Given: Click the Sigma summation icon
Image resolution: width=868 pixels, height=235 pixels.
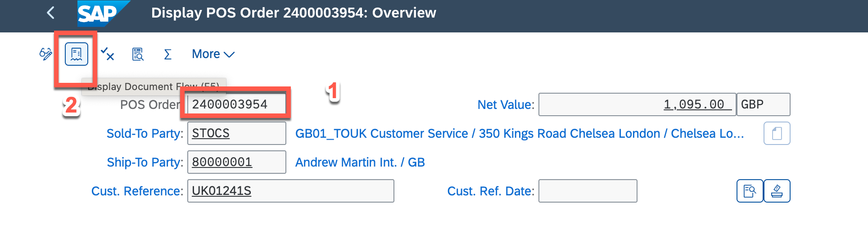Looking at the screenshot, I should point(167,54).
